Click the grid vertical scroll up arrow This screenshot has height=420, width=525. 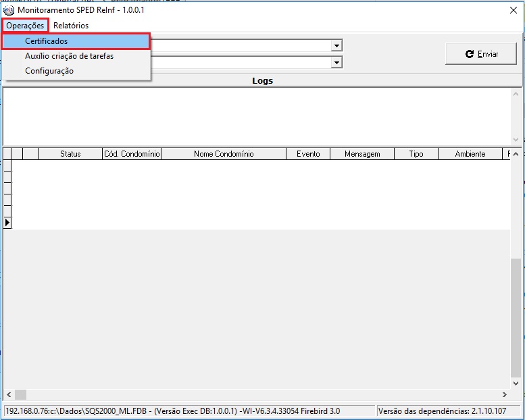coord(516,154)
